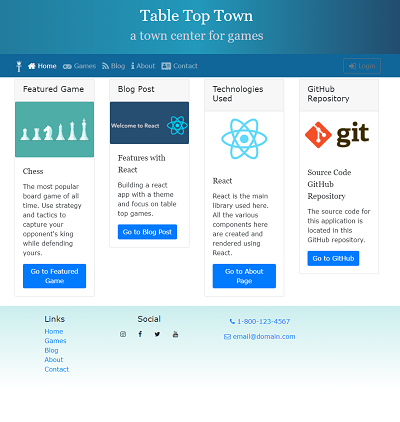This screenshot has height=422, width=400.
Task: Click Go to About Page button
Action: click(244, 276)
